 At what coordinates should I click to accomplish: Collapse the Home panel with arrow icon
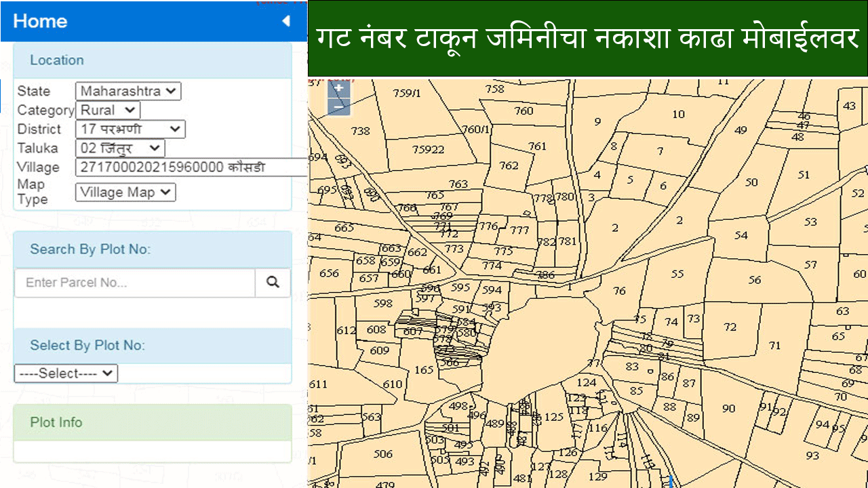pyautogui.click(x=285, y=21)
